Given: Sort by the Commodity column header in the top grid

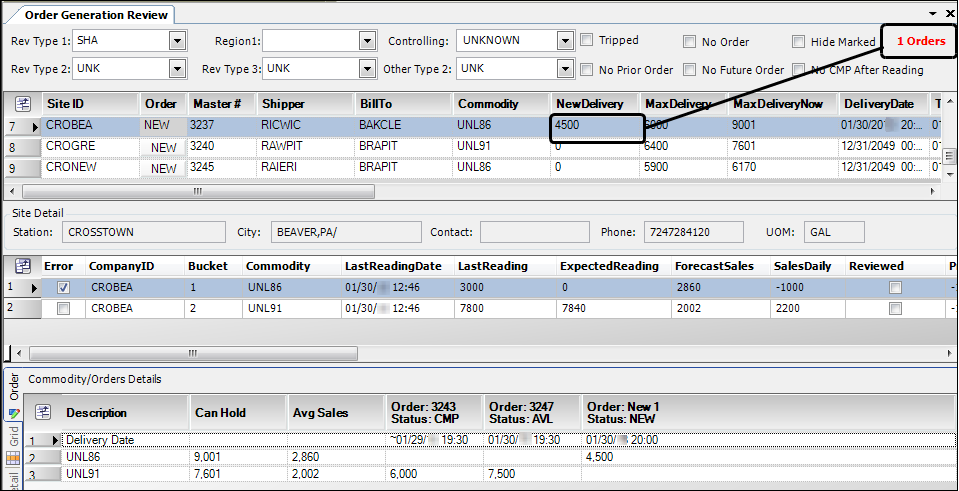Looking at the screenshot, I should click(488, 104).
